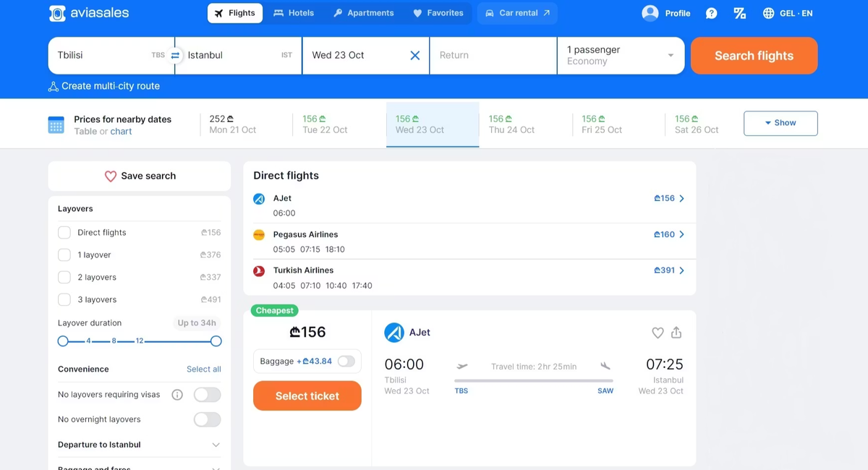Check the 3 layovers filter
The image size is (868, 470).
pos(64,299)
